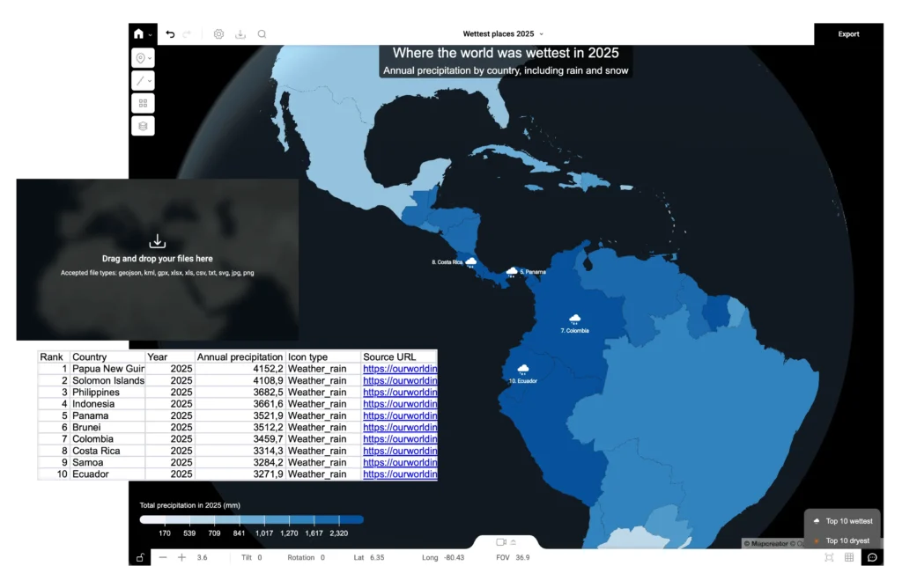This screenshot has height=588, width=902.
Task: Open the chevron next to the Home icon
Action: click(x=150, y=34)
